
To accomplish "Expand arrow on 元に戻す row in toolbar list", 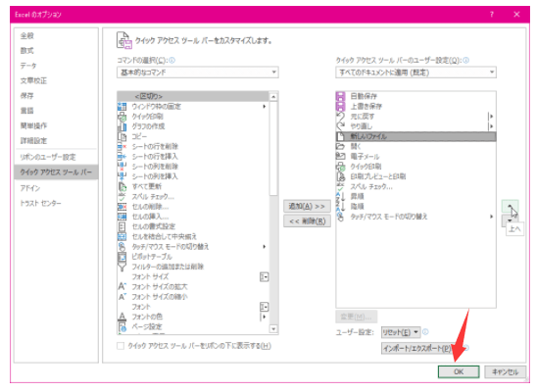I will pos(491,117).
